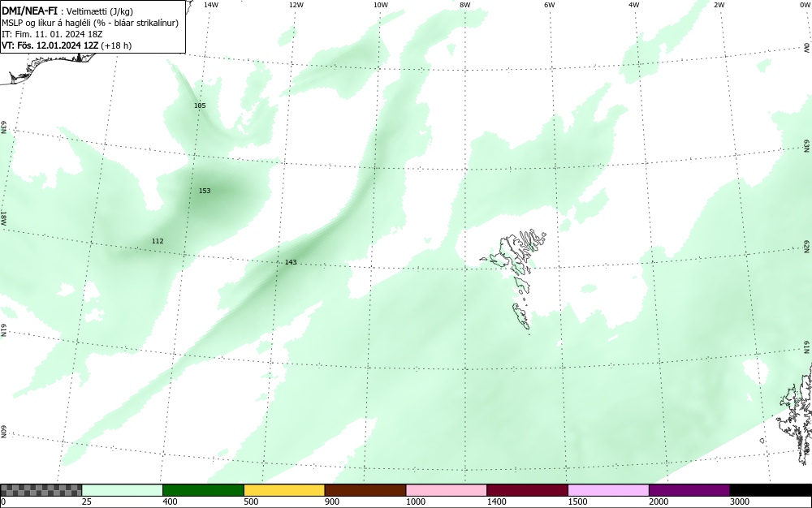Screen dimensions: 812x508
Task: Click the 143 value label on map
Action: (291, 262)
